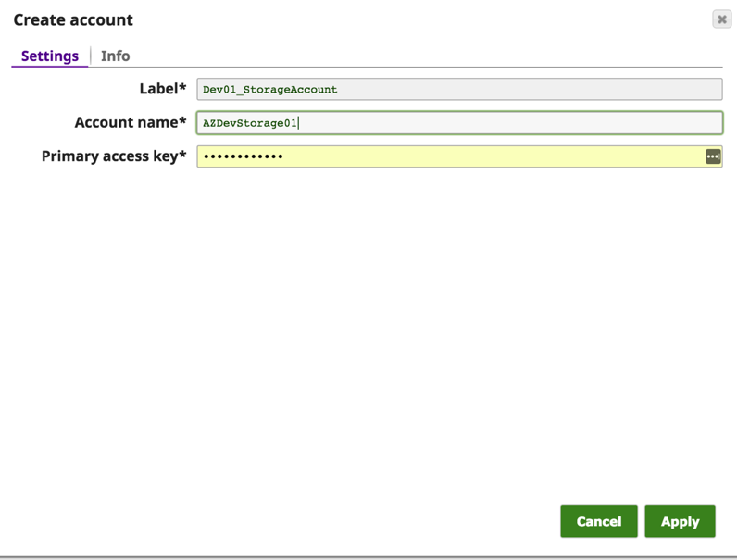Click the Label* field label
Image resolution: width=737 pixels, height=560 pixels.
pos(163,88)
